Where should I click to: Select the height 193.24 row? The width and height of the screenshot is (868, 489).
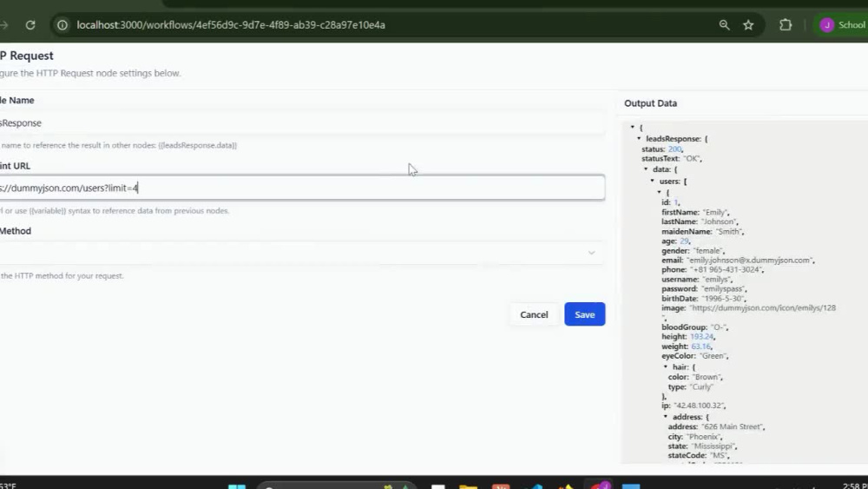pos(688,337)
